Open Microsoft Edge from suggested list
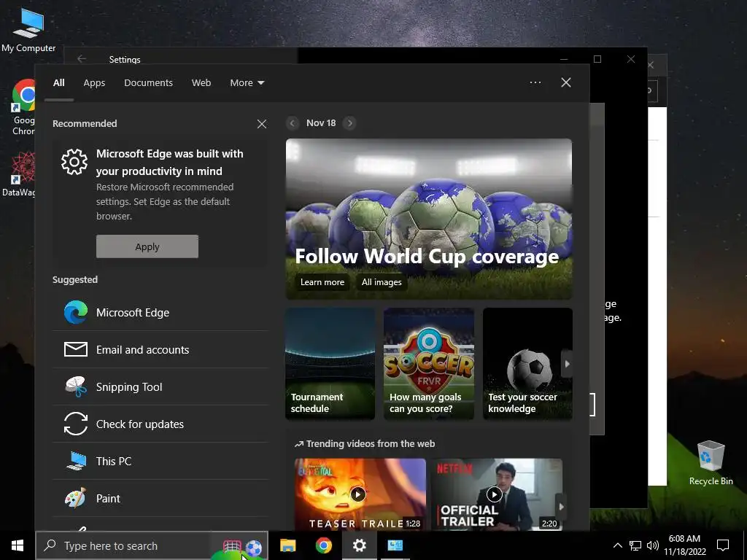The image size is (747, 560). click(160, 313)
